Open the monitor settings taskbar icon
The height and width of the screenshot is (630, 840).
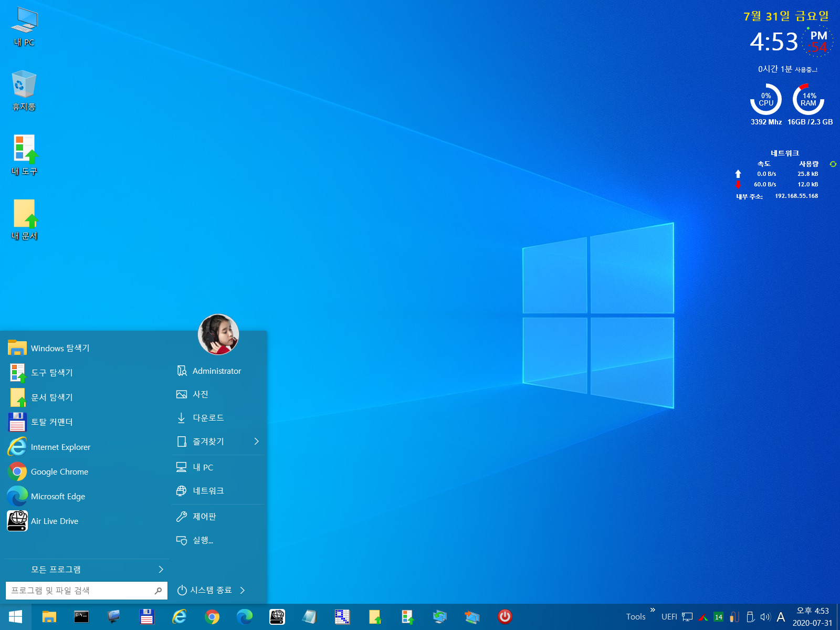tap(114, 617)
